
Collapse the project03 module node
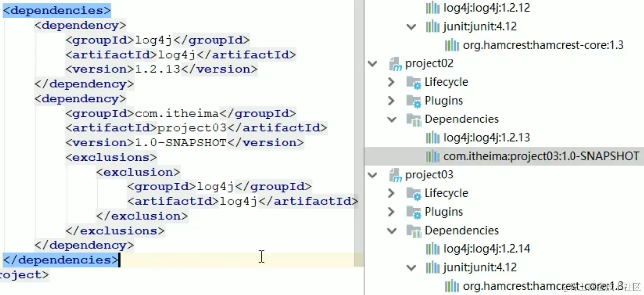pyautogui.click(x=372, y=175)
